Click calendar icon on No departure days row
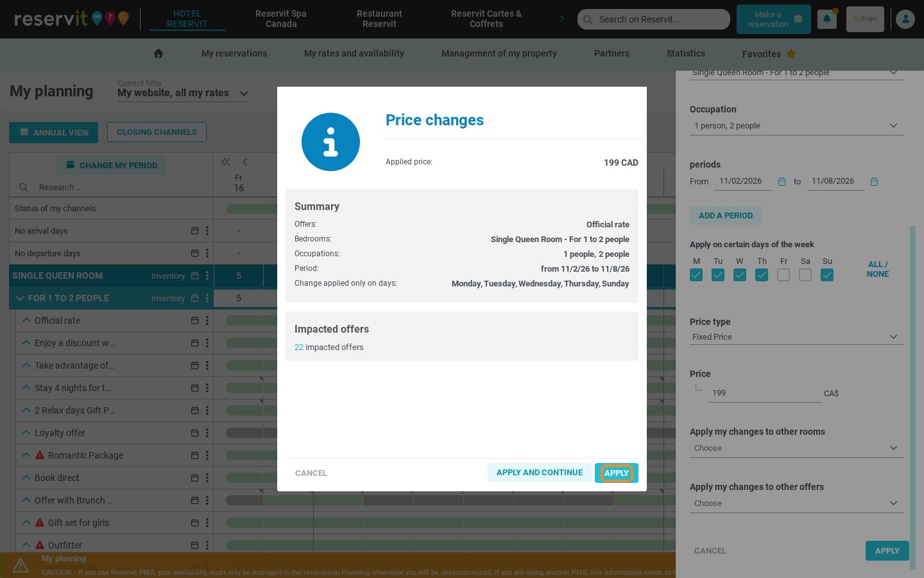The height and width of the screenshot is (578, 924). [195, 253]
